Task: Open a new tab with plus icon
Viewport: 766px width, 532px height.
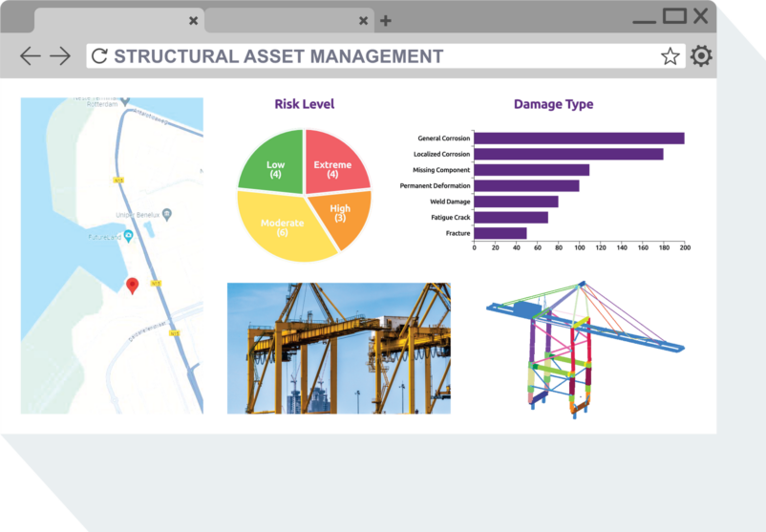Action: pyautogui.click(x=386, y=20)
